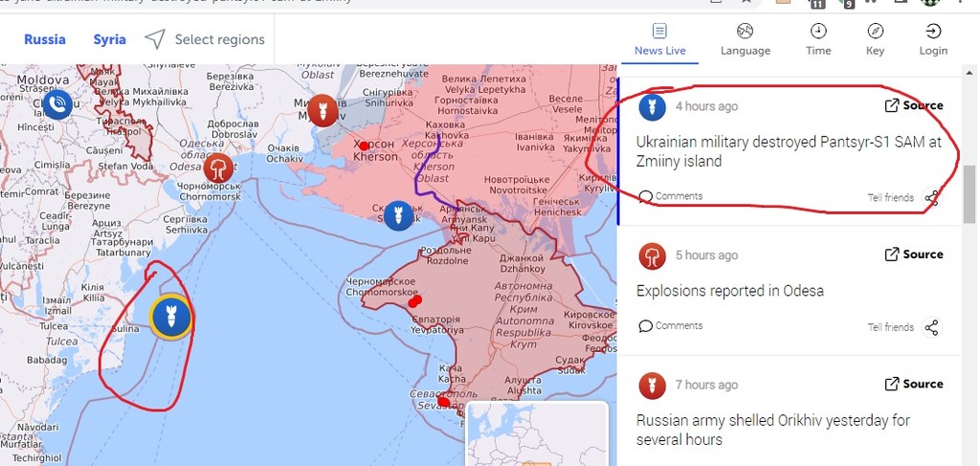Screen dimensions: 980x466
Task: Click the bomb marker near Zmiiny island
Action: [171, 317]
